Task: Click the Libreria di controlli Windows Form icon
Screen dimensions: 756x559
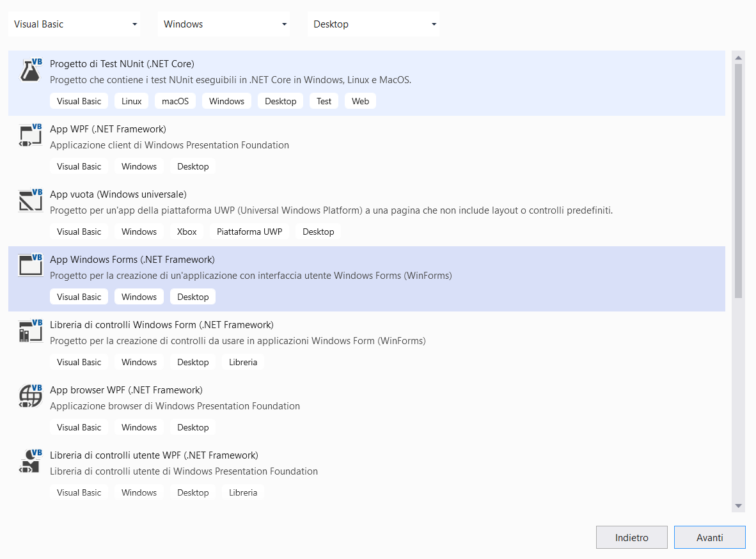Action: click(x=30, y=331)
